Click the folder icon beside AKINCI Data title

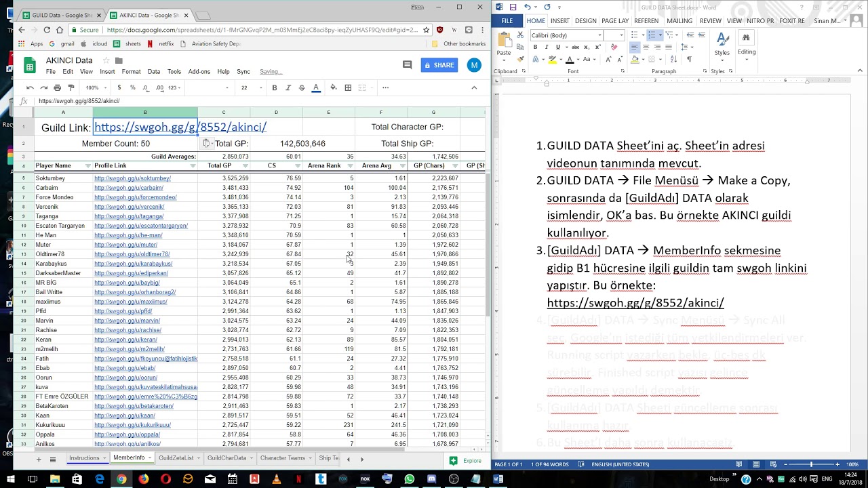(119, 60)
